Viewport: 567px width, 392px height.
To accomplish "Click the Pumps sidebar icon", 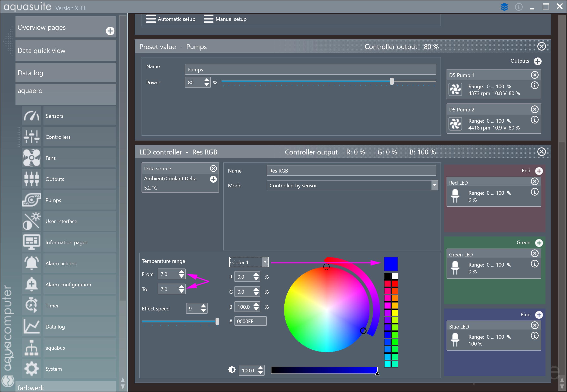I will 31,200.
